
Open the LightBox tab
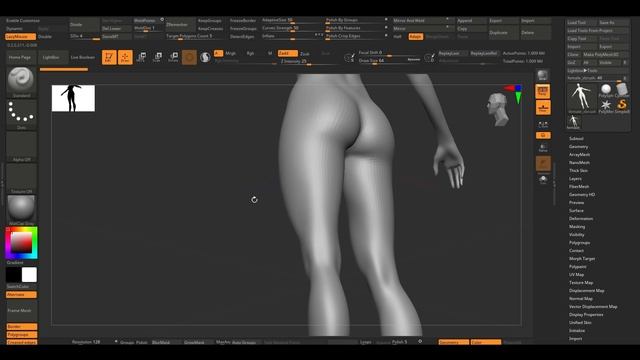(53, 58)
